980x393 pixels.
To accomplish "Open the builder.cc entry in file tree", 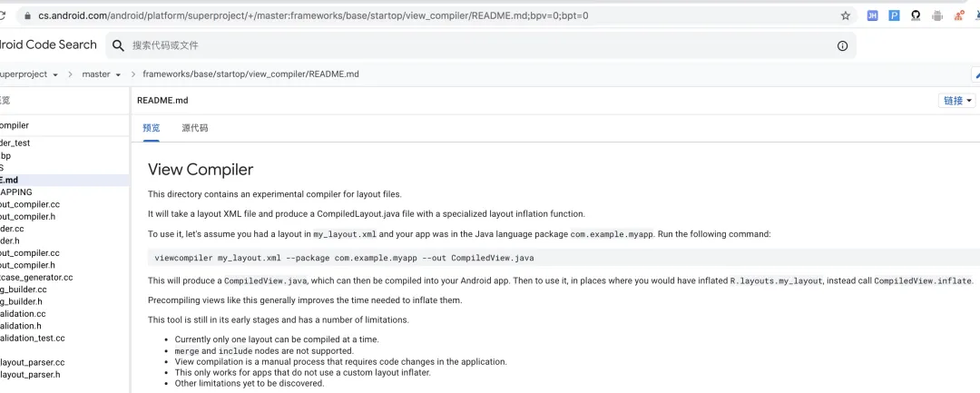I will pyautogui.click(x=12, y=229).
